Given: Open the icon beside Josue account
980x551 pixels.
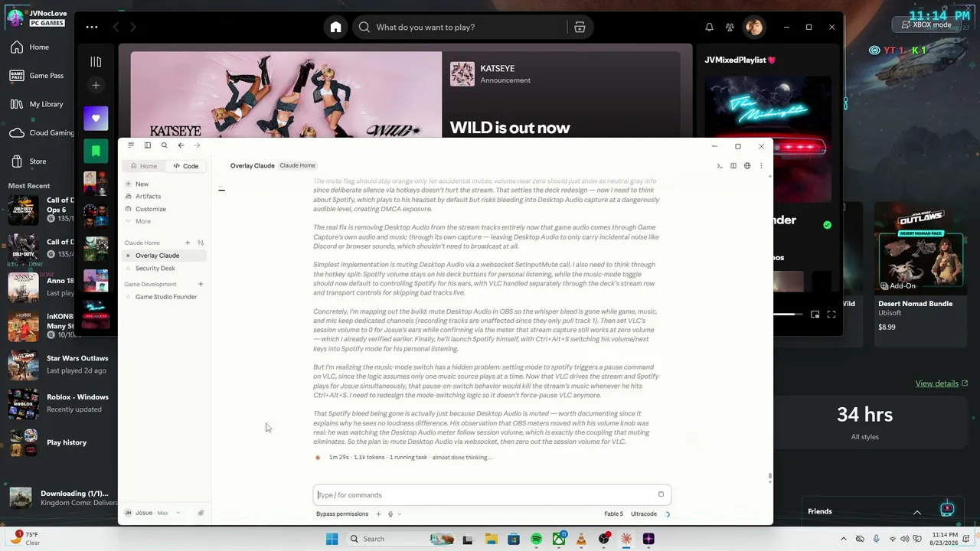Looking at the screenshot, I should click(x=201, y=513).
